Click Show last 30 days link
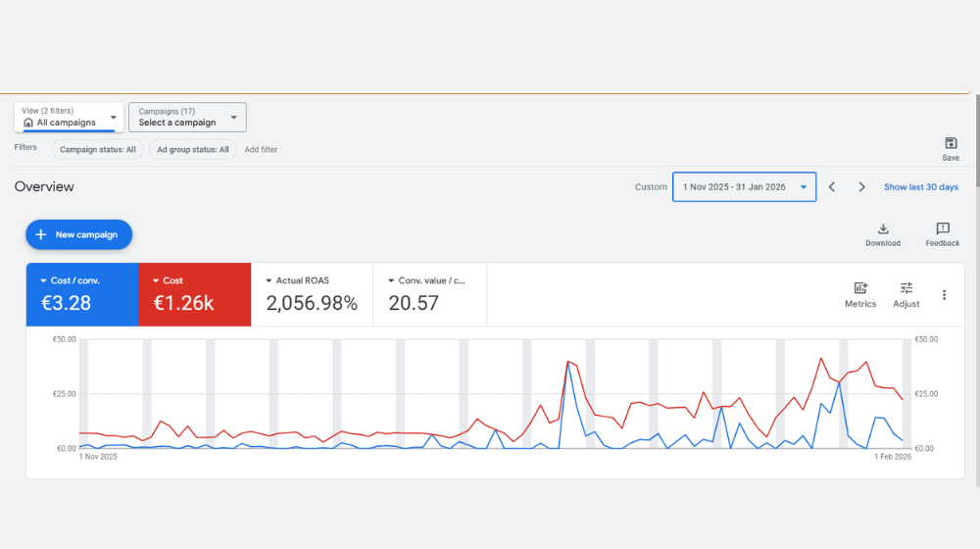 point(920,187)
